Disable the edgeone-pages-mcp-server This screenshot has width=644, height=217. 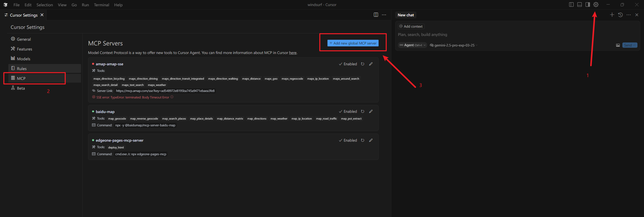[x=348, y=140]
